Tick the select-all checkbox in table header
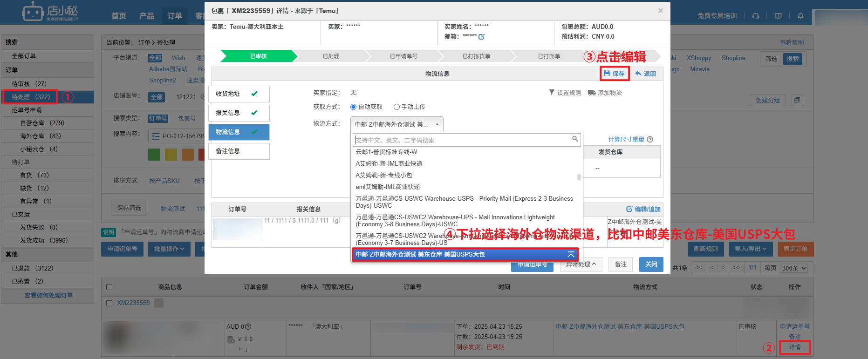This screenshot has height=359, width=868. (x=109, y=287)
